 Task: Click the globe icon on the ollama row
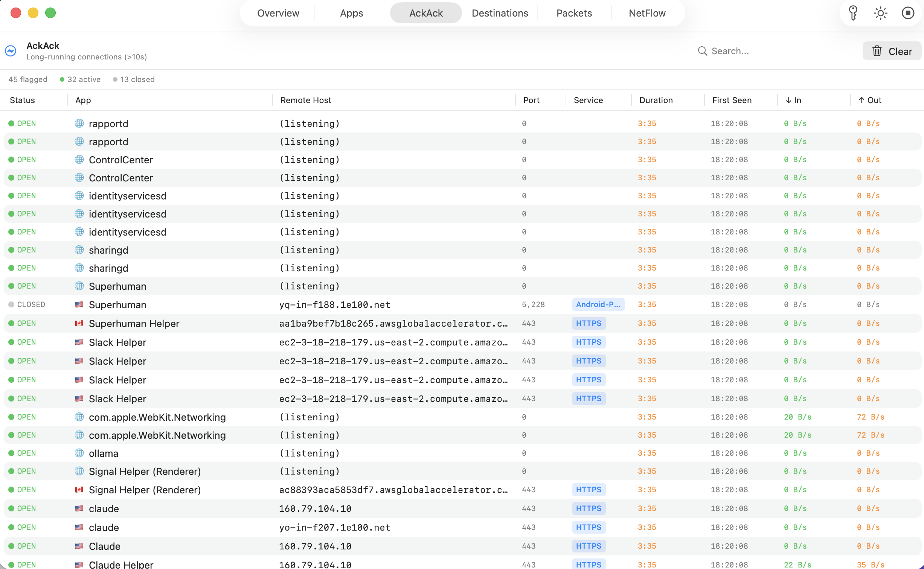pyautogui.click(x=79, y=453)
